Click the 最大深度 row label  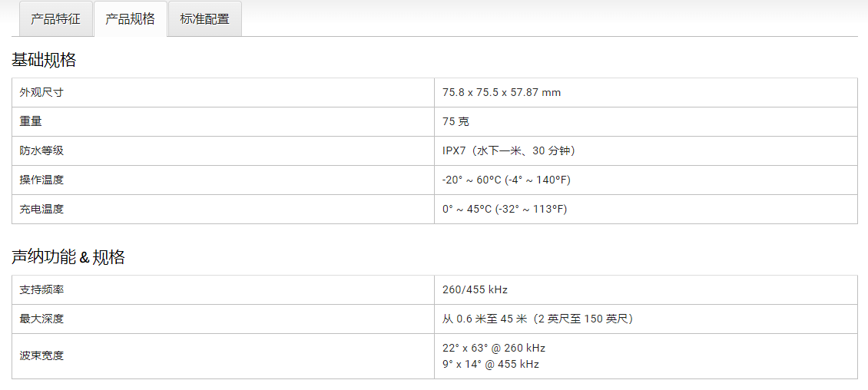(x=41, y=319)
